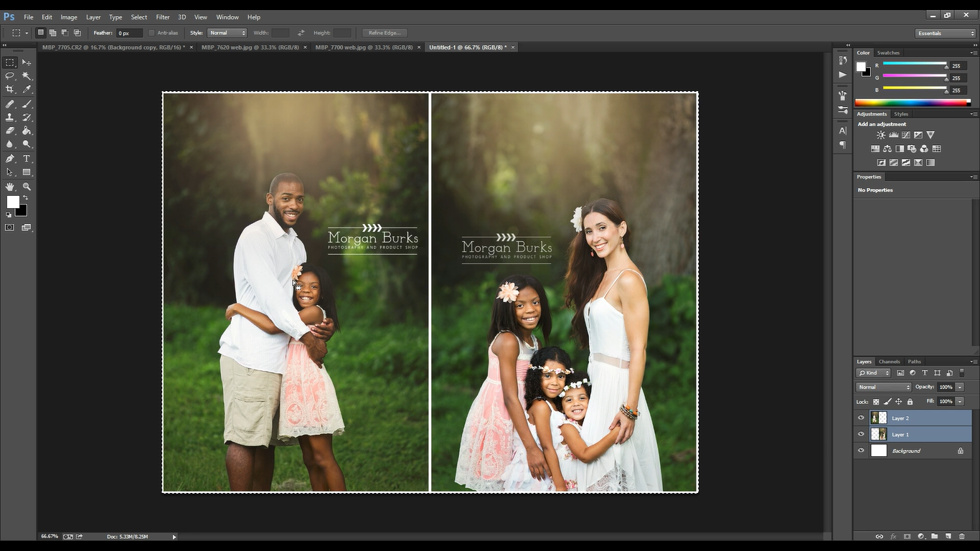Toggle Lock all

point(910,402)
